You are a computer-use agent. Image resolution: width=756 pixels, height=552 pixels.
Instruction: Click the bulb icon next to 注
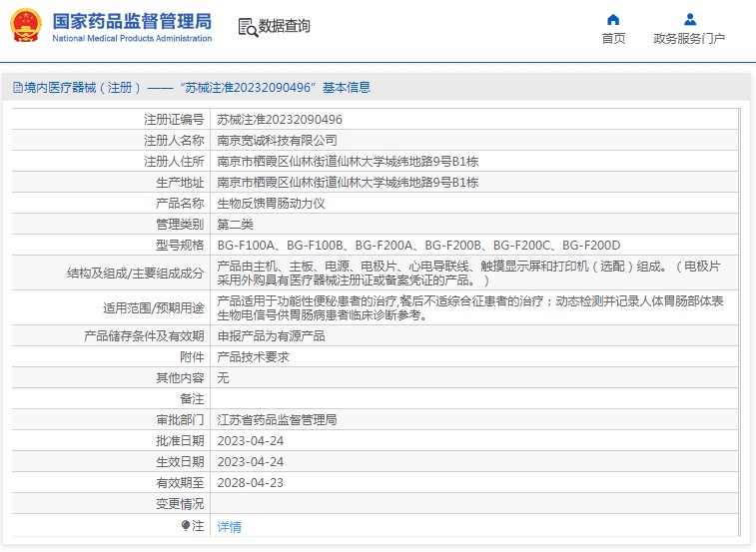pos(186,525)
